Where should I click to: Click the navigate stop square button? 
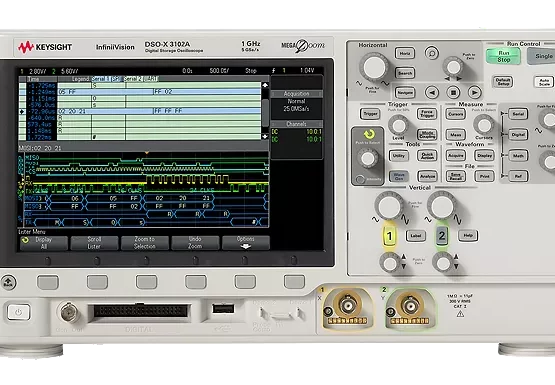[453, 93]
